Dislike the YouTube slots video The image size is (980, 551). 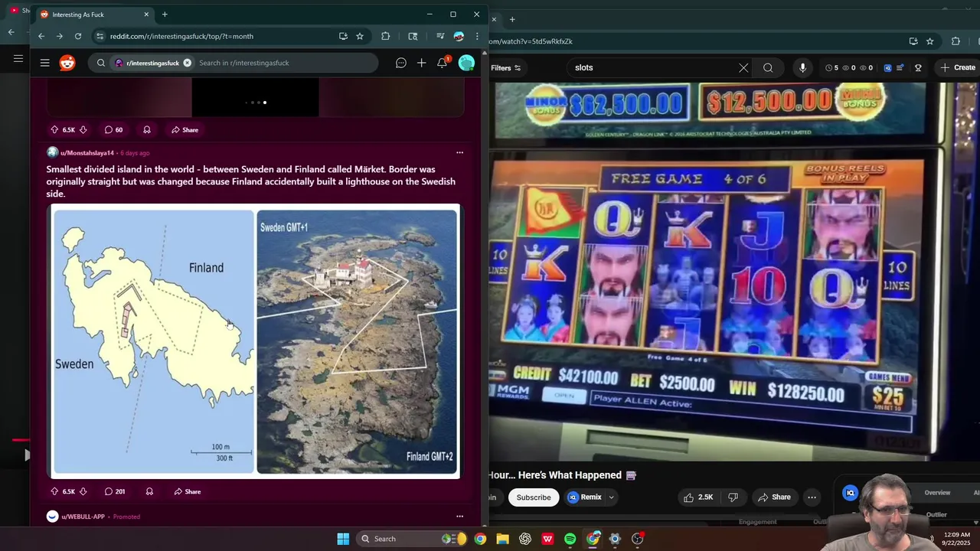[733, 497]
